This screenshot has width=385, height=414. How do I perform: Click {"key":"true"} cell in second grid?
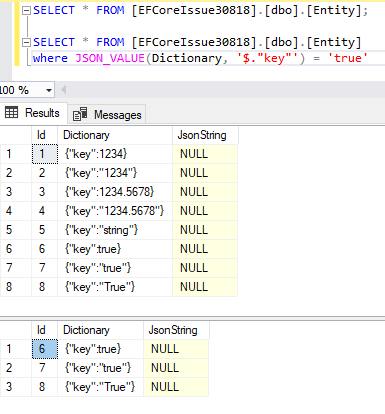click(x=100, y=368)
